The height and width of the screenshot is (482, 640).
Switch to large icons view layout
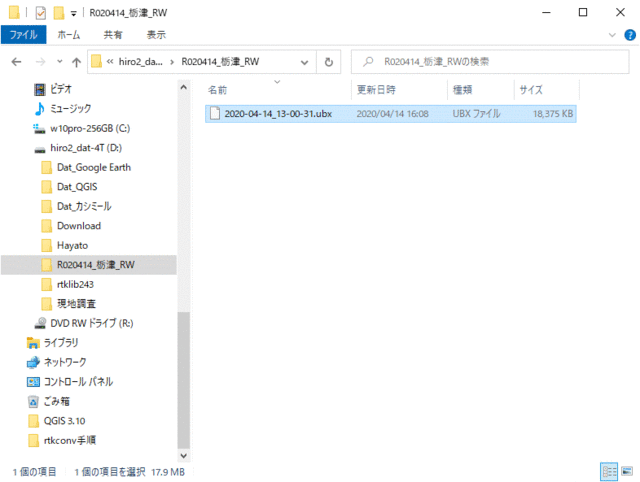[x=627, y=472]
